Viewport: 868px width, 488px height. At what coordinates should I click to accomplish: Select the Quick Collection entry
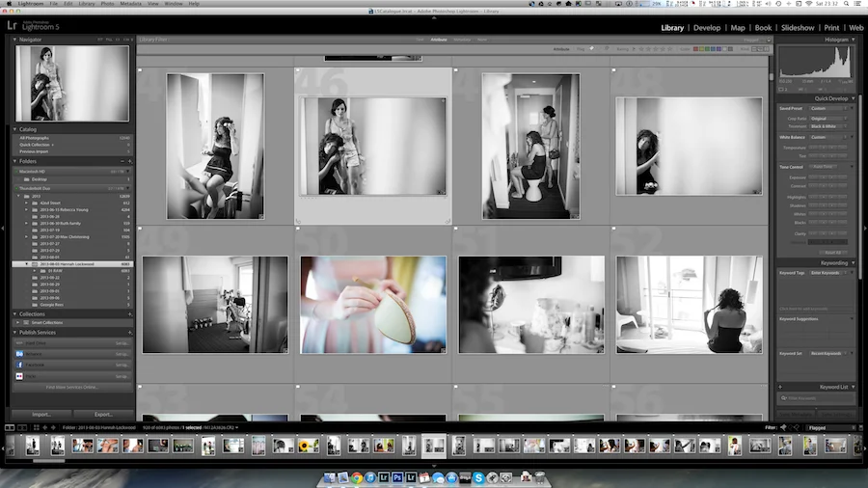tap(72, 145)
